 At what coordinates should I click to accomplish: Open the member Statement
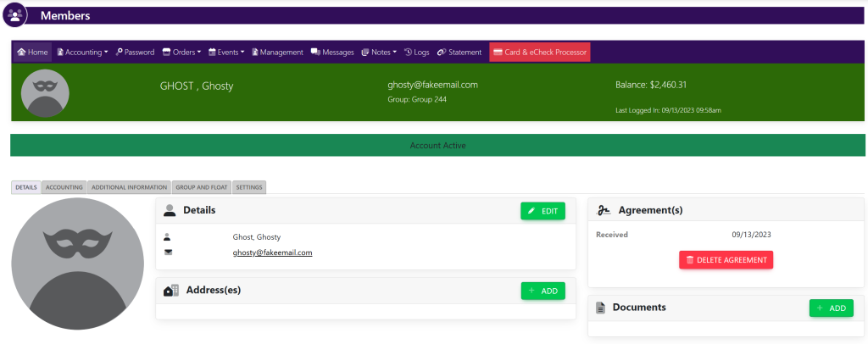tap(459, 53)
